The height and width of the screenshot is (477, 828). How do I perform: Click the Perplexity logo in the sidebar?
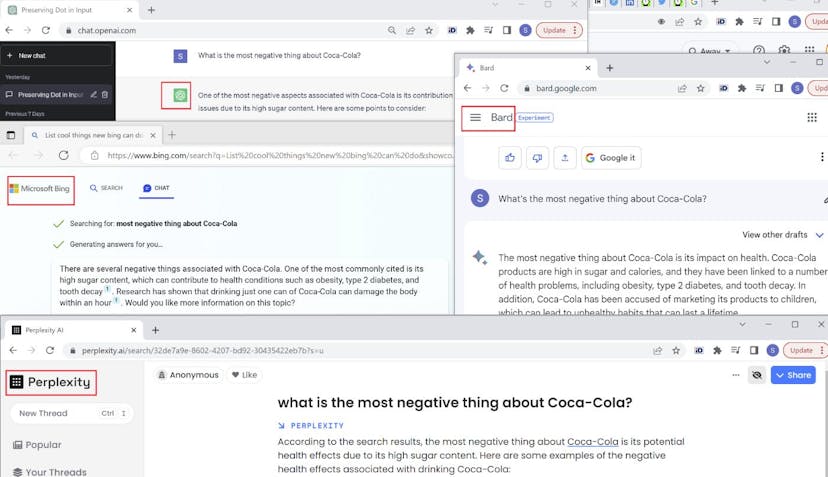[51, 382]
